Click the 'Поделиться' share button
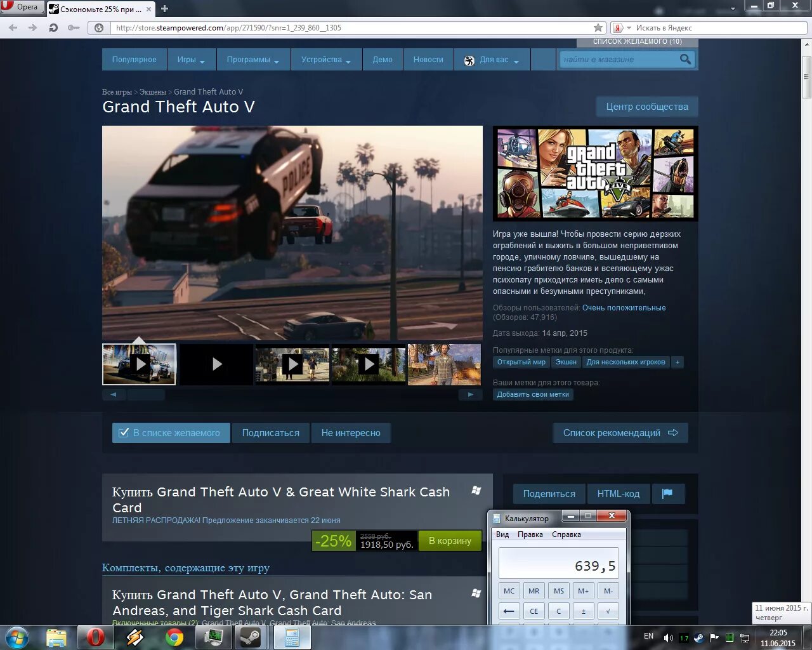This screenshot has height=650, width=812. pyautogui.click(x=549, y=493)
